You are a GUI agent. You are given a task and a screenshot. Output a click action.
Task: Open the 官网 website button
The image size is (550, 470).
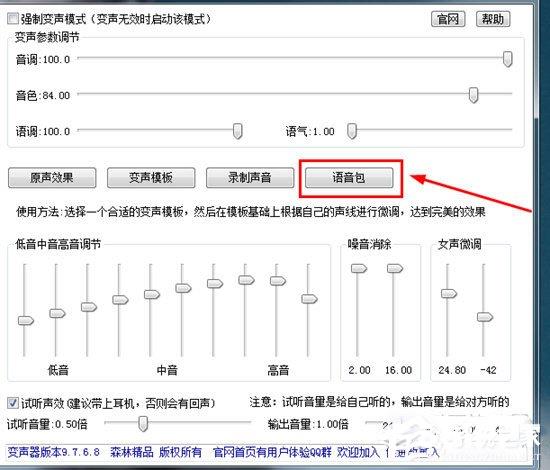448,19
